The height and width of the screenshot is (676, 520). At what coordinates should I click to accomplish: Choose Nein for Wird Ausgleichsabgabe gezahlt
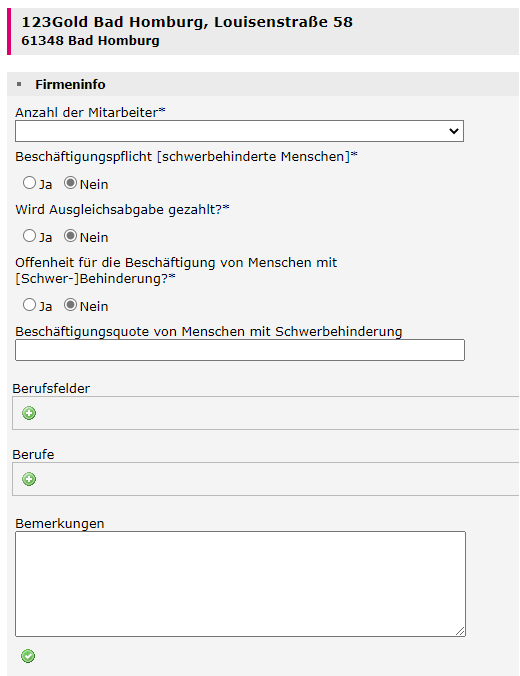[70, 236]
